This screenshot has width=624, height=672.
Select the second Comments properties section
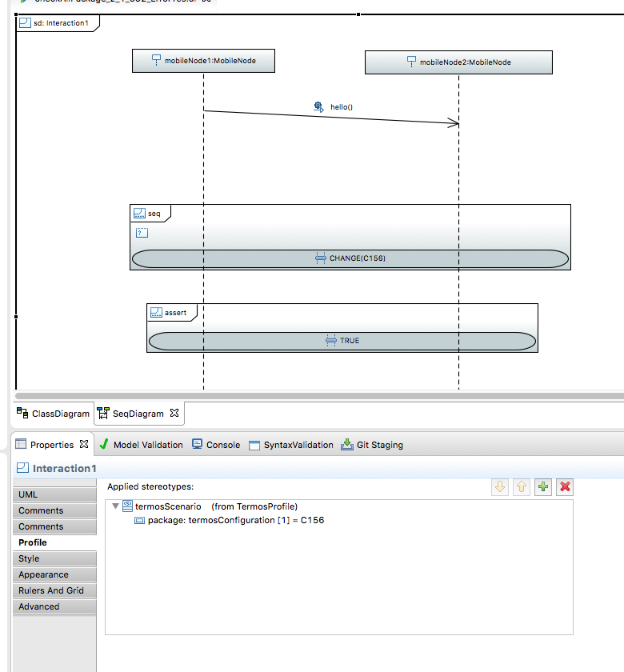pyautogui.click(x=54, y=526)
